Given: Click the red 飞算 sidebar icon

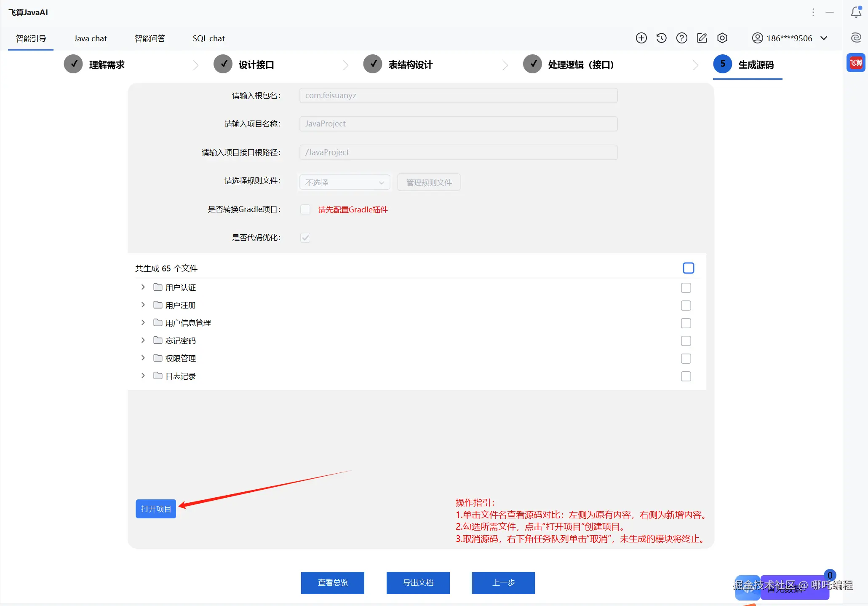Looking at the screenshot, I should coord(856,63).
